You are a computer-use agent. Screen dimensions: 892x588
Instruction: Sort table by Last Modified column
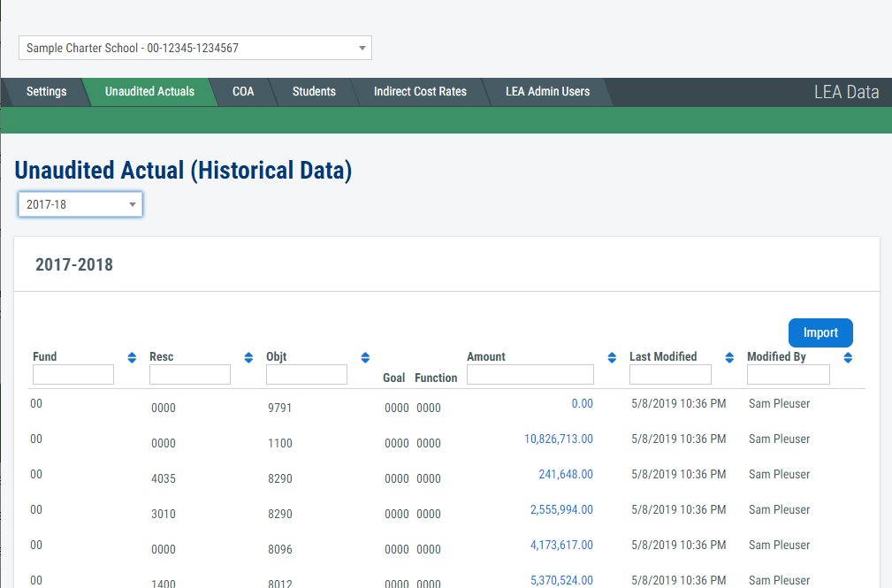[729, 357]
